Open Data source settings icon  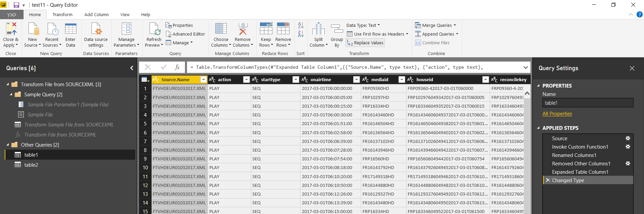(96, 29)
